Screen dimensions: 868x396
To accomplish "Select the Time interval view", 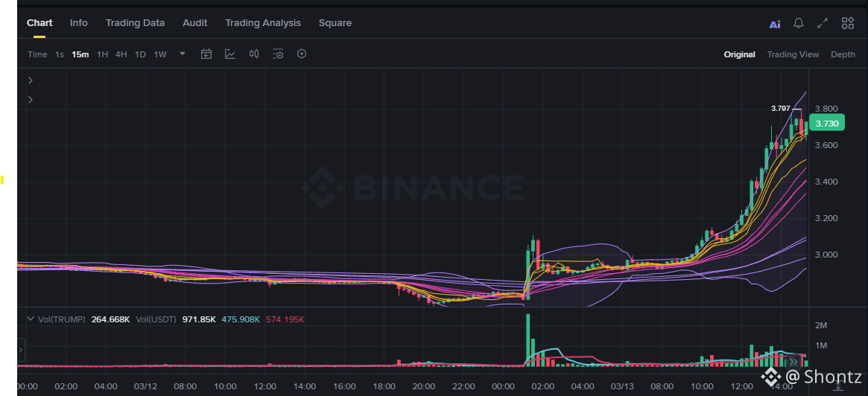I will coord(37,54).
